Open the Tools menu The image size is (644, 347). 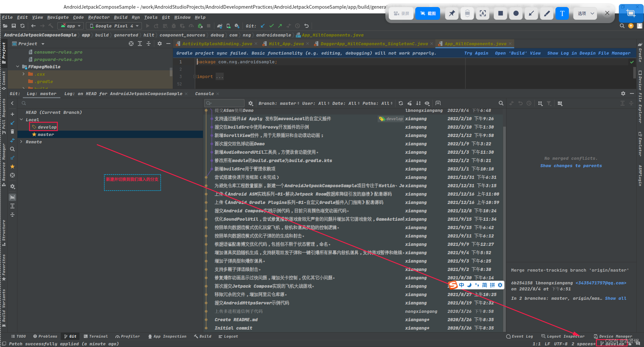coord(151,17)
